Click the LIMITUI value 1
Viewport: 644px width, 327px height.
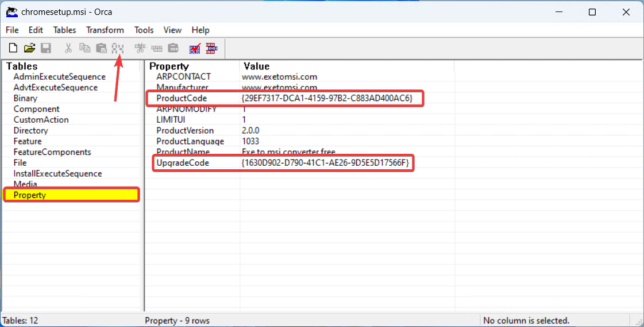(x=244, y=120)
